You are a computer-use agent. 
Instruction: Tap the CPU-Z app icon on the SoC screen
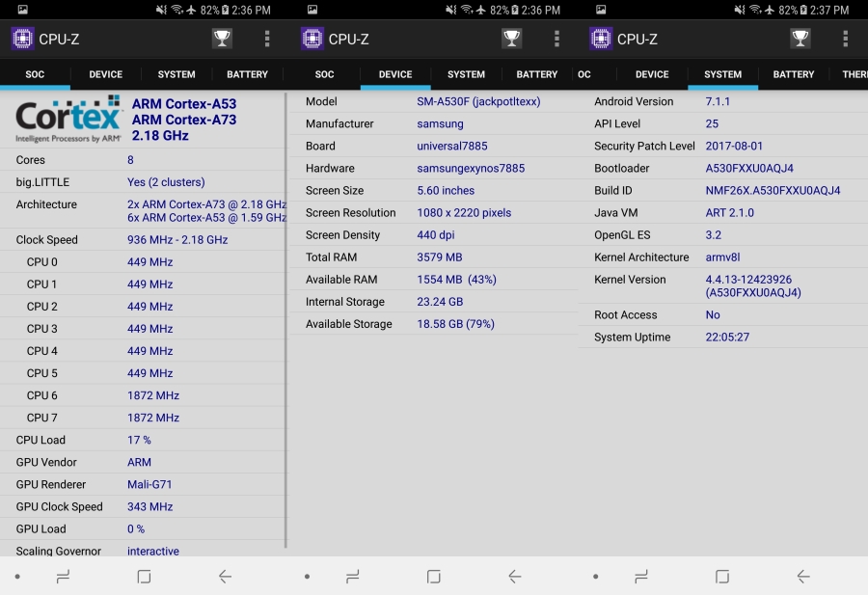(23, 39)
